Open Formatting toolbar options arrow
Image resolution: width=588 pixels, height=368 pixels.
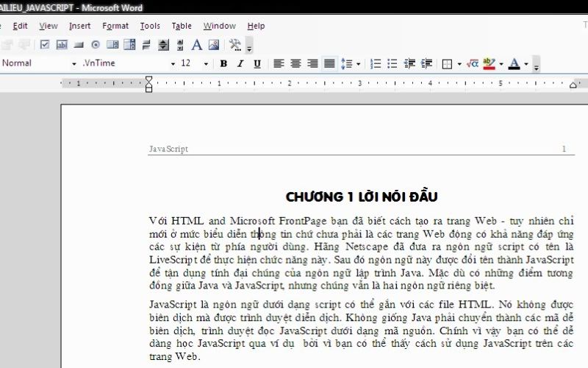537,64
